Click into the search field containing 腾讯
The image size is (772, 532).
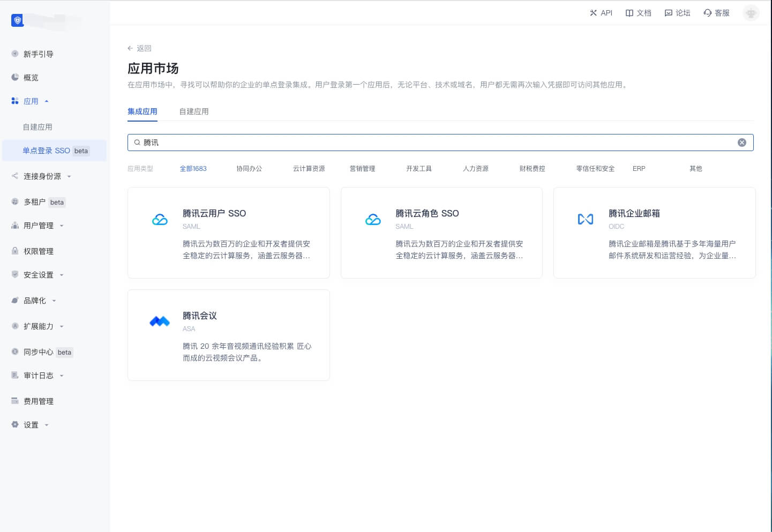click(x=429, y=143)
